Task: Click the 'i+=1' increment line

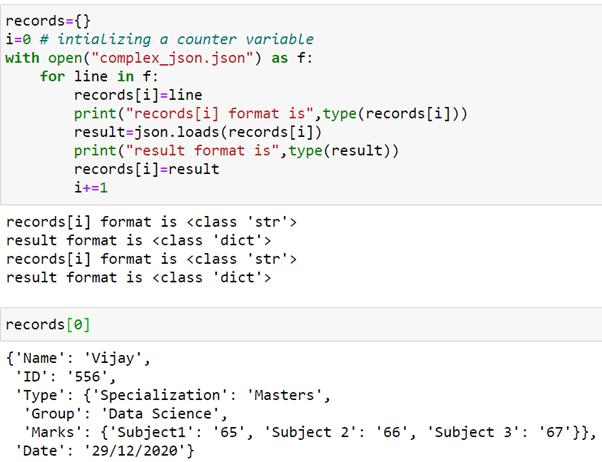Action: click(x=91, y=187)
